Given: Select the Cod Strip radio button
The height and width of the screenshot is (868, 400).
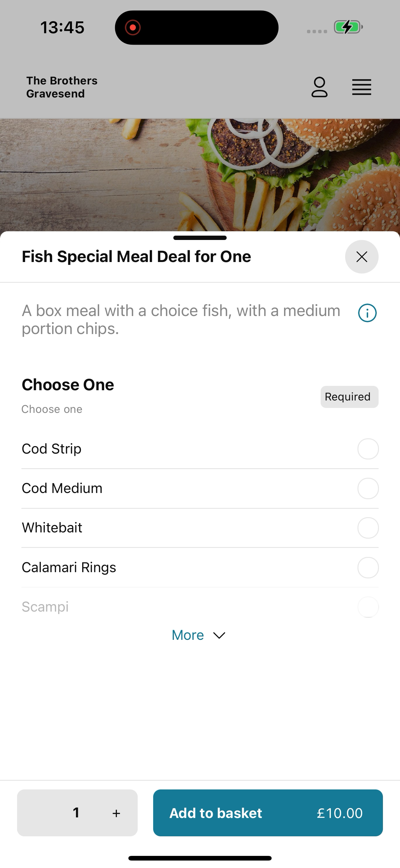Looking at the screenshot, I should pyautogui.click(x=368, y=449).
